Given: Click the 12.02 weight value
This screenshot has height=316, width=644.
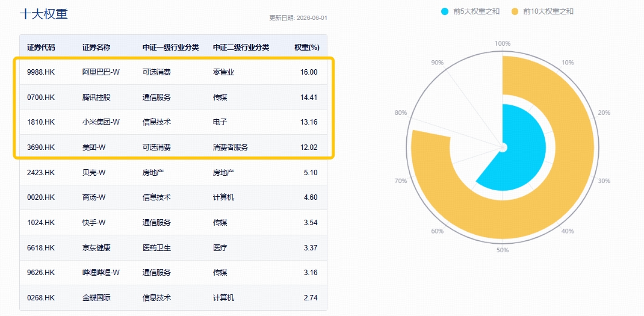Looking at the screenshot, I should click(309, 147).
